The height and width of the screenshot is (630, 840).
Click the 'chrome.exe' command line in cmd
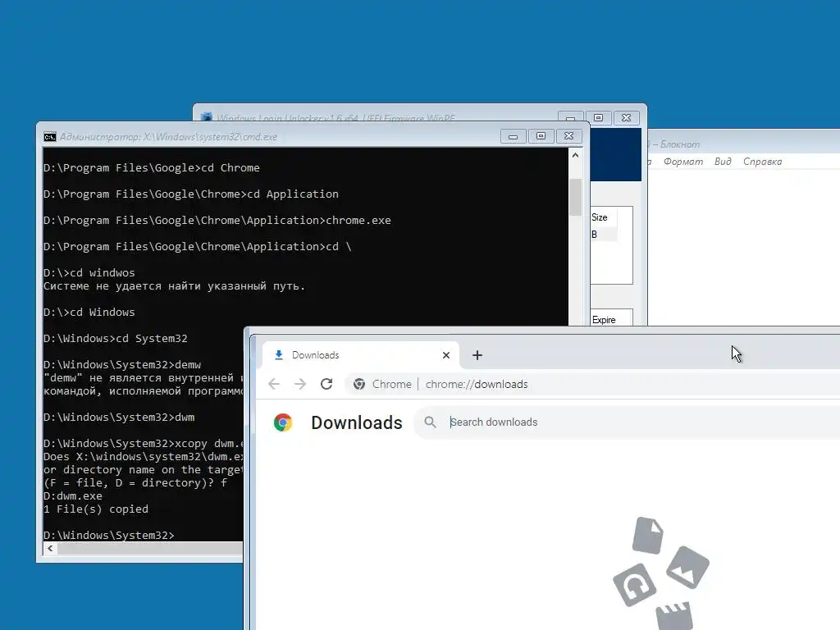click(x=217, y=220)
